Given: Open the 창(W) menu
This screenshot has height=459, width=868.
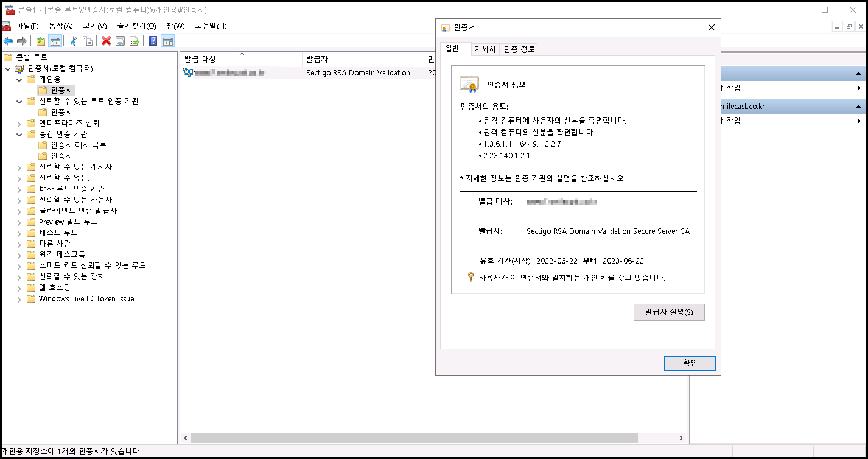Looking at the screenshot, I should [175, 26].
